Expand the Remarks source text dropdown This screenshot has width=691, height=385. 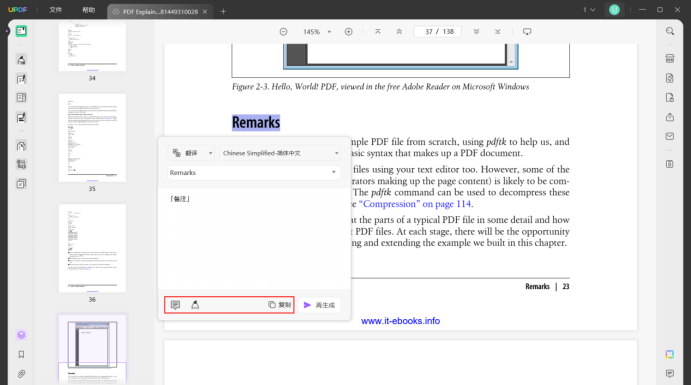[x=253, y=173]
